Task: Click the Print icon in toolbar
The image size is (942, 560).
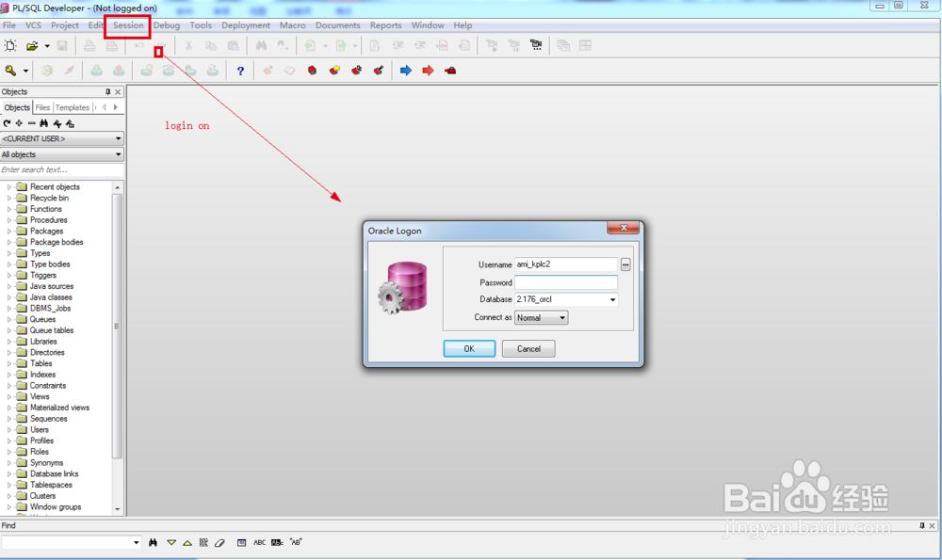Action: click(89, 45)
